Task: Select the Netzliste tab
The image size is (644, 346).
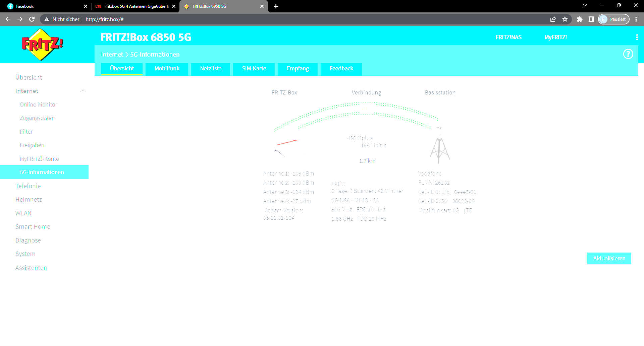Action: tap(211, 69)
